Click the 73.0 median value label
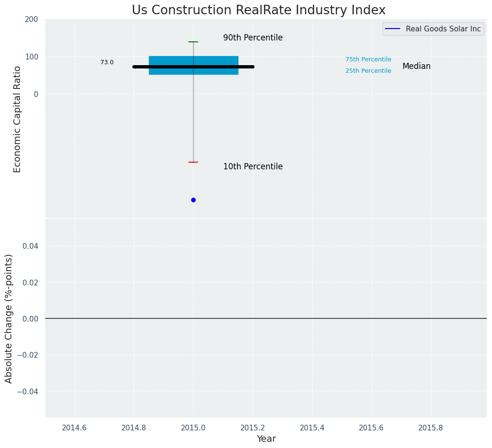The height and width of the screenshot is (448, 492). tap(107, 62)
